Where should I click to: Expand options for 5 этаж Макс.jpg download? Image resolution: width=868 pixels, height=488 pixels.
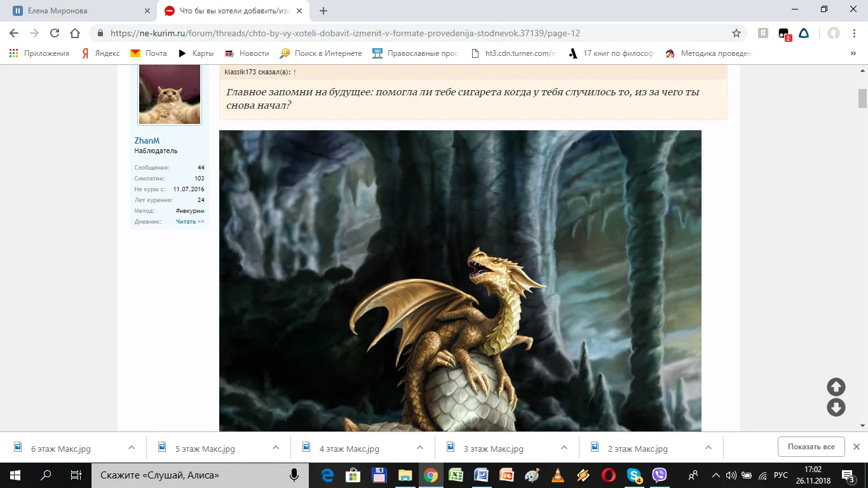[x=276, y=447]
